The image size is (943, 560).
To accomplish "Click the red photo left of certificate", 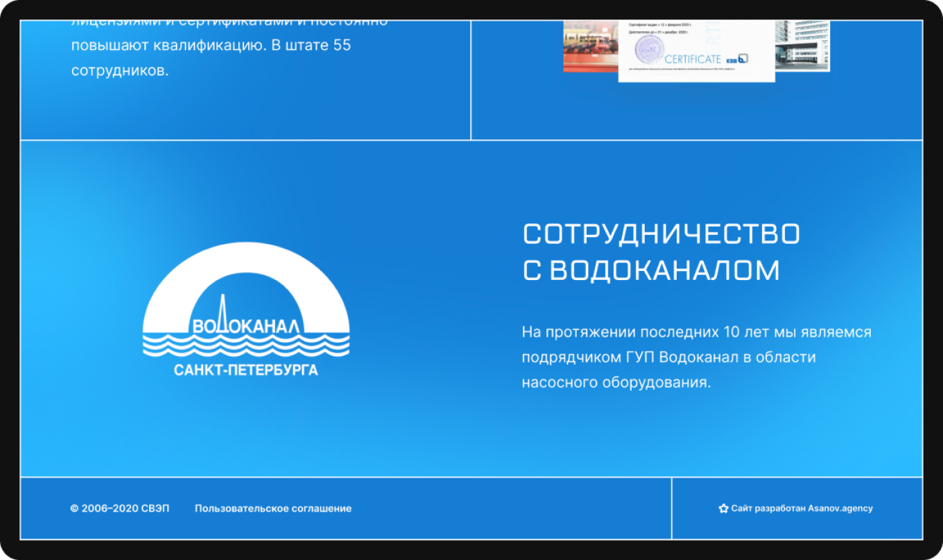I will [591, 46].
